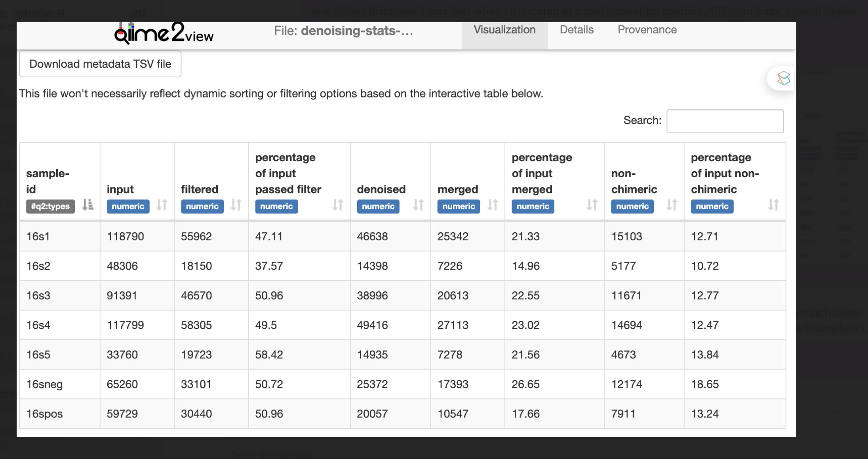Click the floating layers extension icon
Viewport: 868px width, 459px height.
[x=783, y=78]
